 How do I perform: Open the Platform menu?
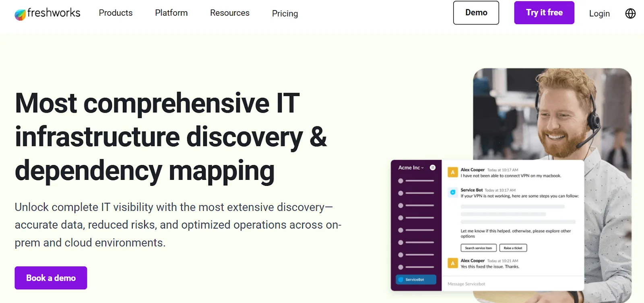(x=171, y=13)
